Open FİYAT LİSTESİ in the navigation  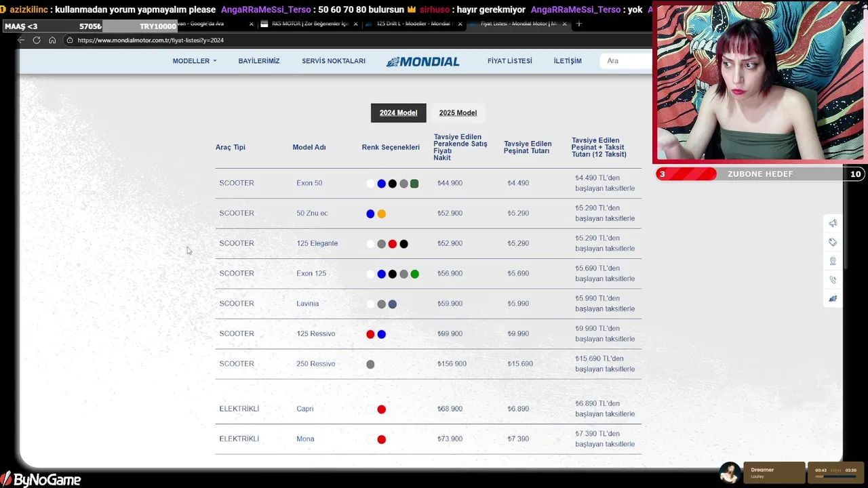point(510,61)
